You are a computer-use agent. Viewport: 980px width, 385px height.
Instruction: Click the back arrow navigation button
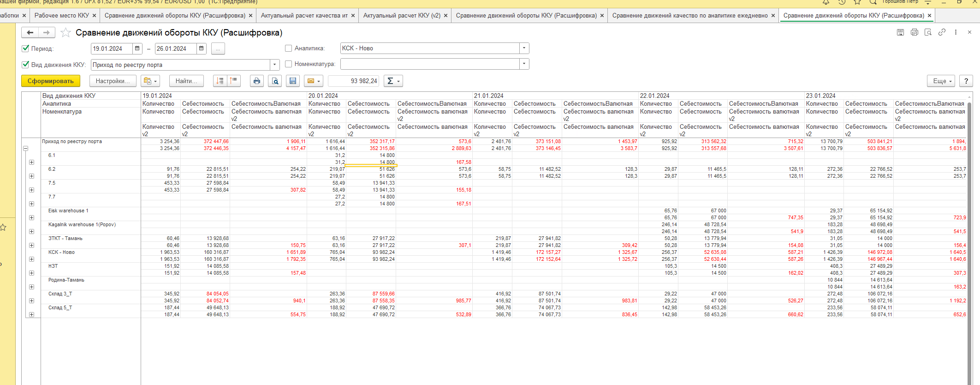pos(30,33)
